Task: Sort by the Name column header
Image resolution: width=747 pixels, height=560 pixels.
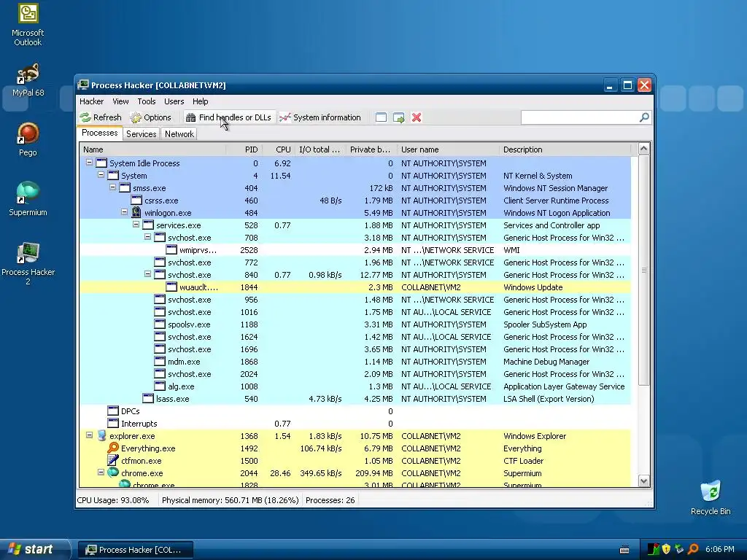Action: click(x=152, y=149)
